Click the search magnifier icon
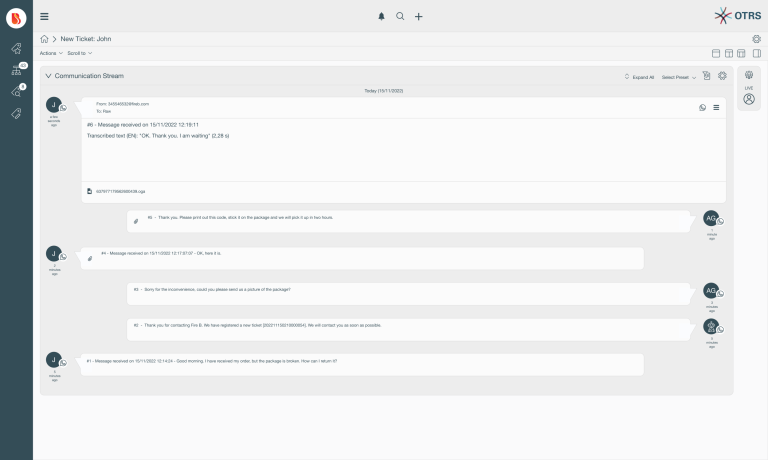Viewport: 768px width, 460px height. pos(400,16)
